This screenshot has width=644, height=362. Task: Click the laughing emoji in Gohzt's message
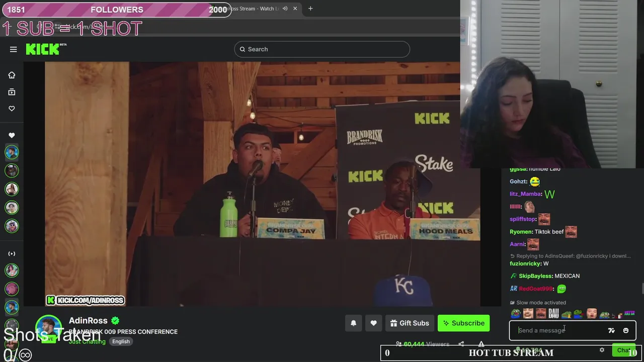pos(535,182)
